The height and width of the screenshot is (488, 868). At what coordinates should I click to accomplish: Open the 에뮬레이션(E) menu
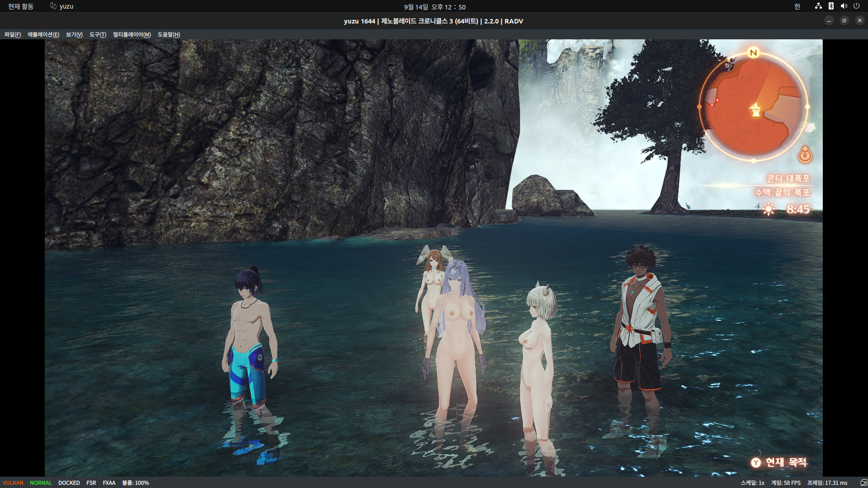[43, 34]
